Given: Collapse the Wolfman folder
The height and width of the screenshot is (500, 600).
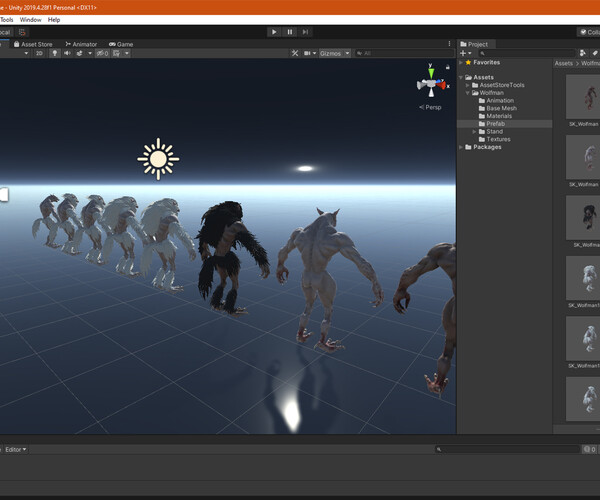Looking at the screenshot, I should [468, 93].
